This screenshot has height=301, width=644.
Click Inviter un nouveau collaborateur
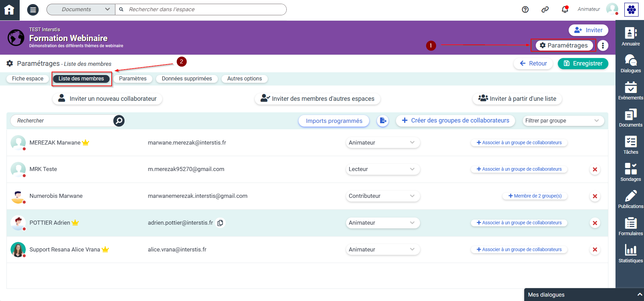pyautogui.click(x=107, y=99)
